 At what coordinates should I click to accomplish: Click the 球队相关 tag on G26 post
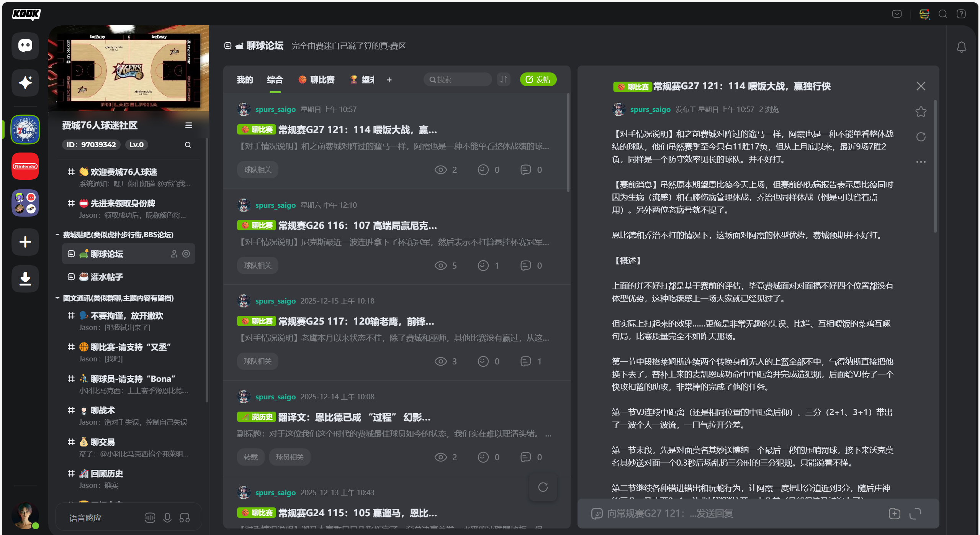257,265
